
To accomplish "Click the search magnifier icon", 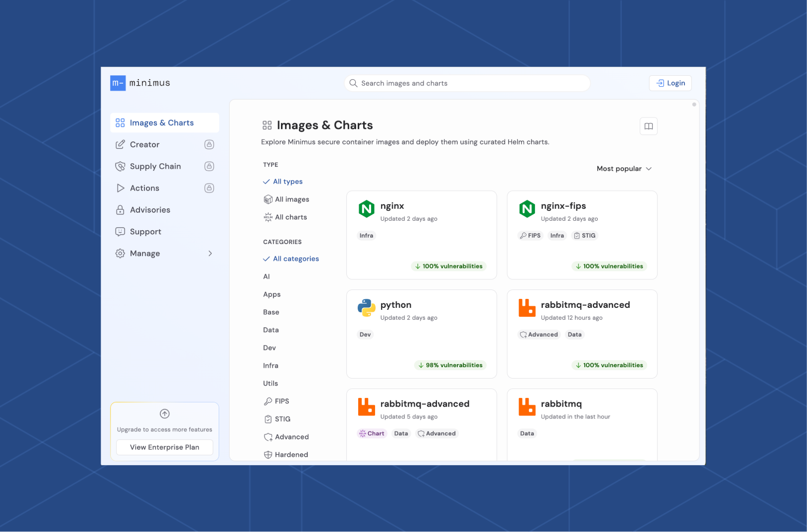I will 353,83.
